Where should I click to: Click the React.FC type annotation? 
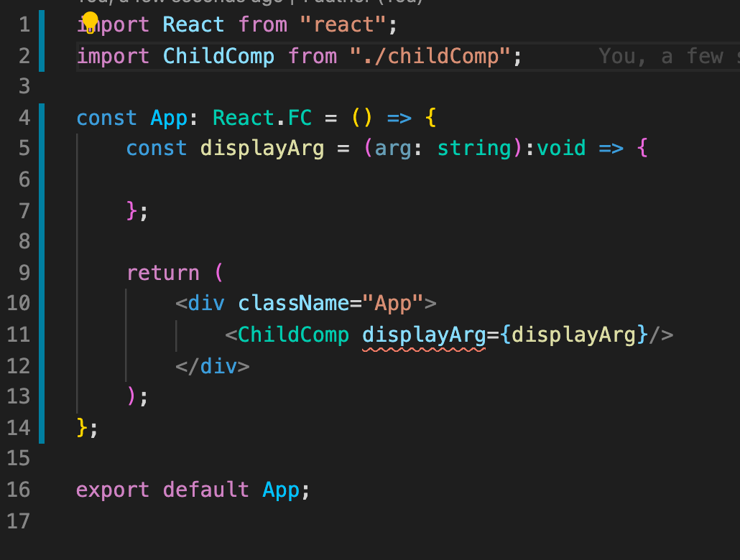point(262,118)
